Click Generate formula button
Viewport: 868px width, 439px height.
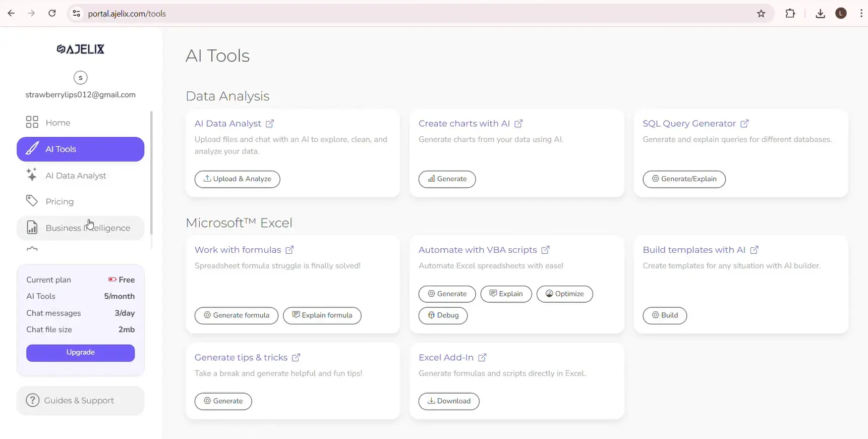click(236, 315)
